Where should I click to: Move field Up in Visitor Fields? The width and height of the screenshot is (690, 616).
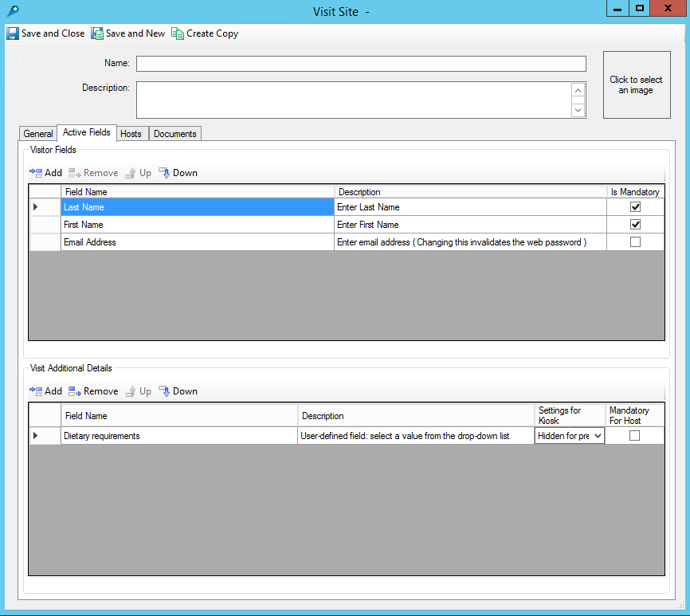click(x=138, y=173)
